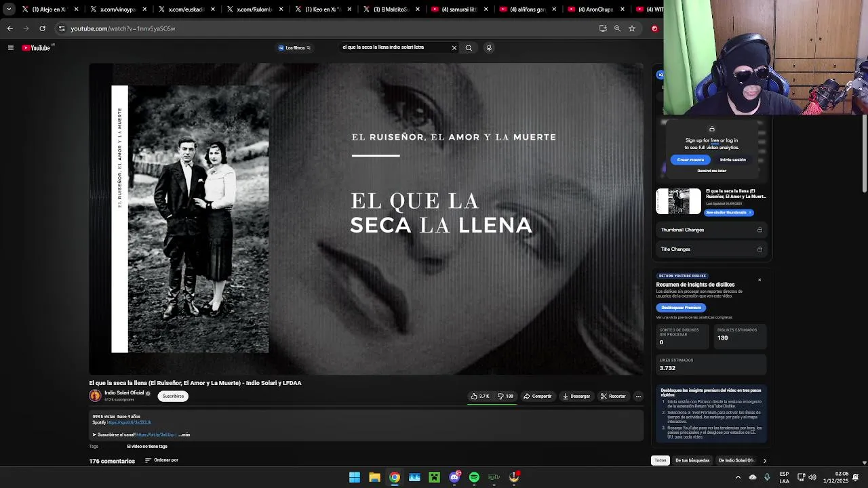Like the video (3.7 K)
Image resolution: width=868 pixels, height=488 pixels.
tap(480, 396)
